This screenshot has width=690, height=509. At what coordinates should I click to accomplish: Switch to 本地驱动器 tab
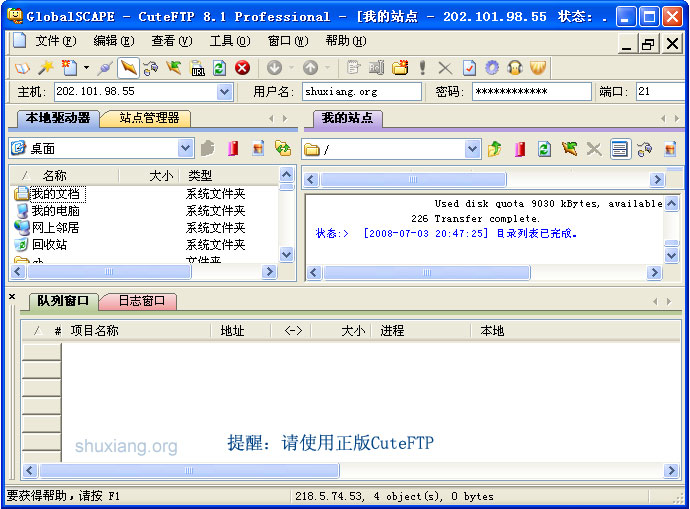pyautogui.click(x=57, y=118)
